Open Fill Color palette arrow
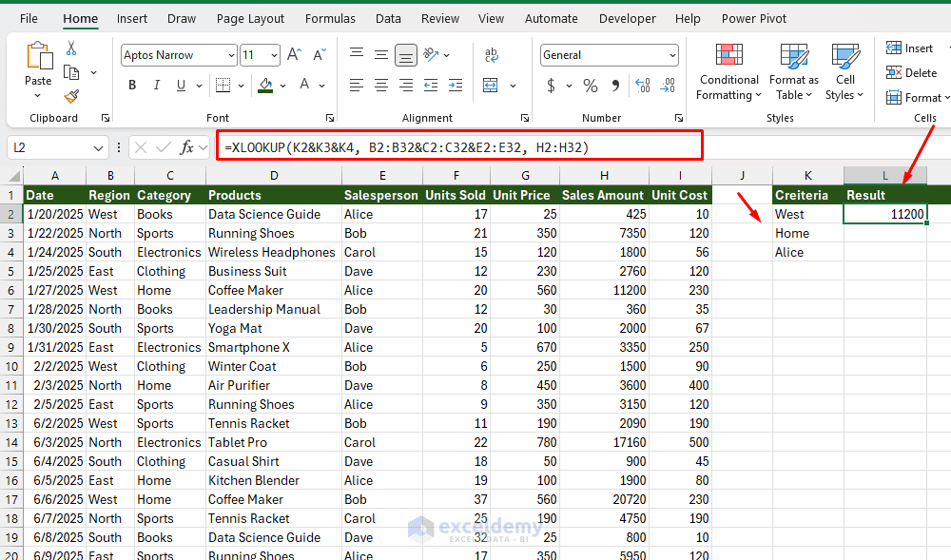The image size is (951, 560). 282,86
